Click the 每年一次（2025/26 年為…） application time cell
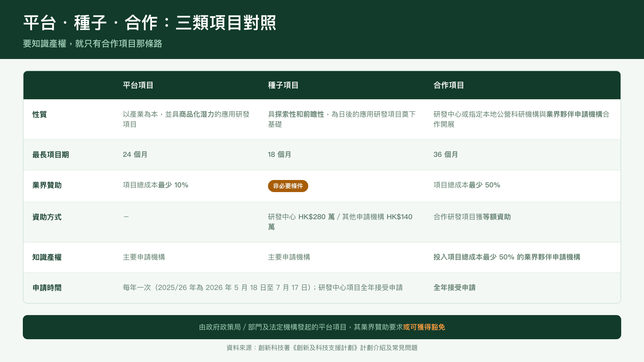 pyautogui.click(x=263, y=288)
